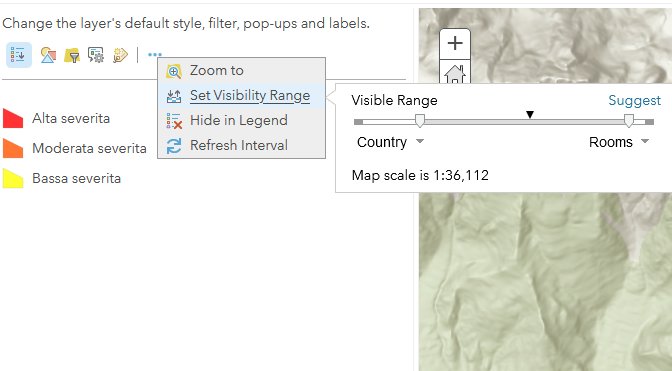Click the map default extent home button

tap(455, 73)
